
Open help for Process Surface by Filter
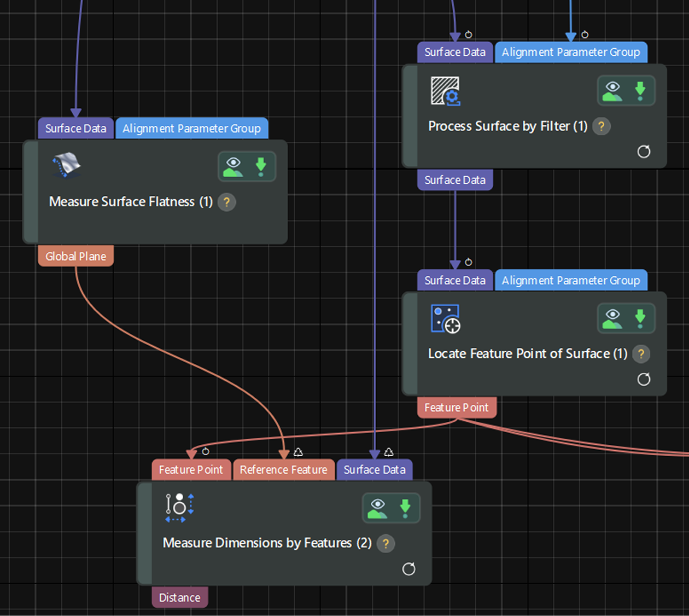click(602, 126)
